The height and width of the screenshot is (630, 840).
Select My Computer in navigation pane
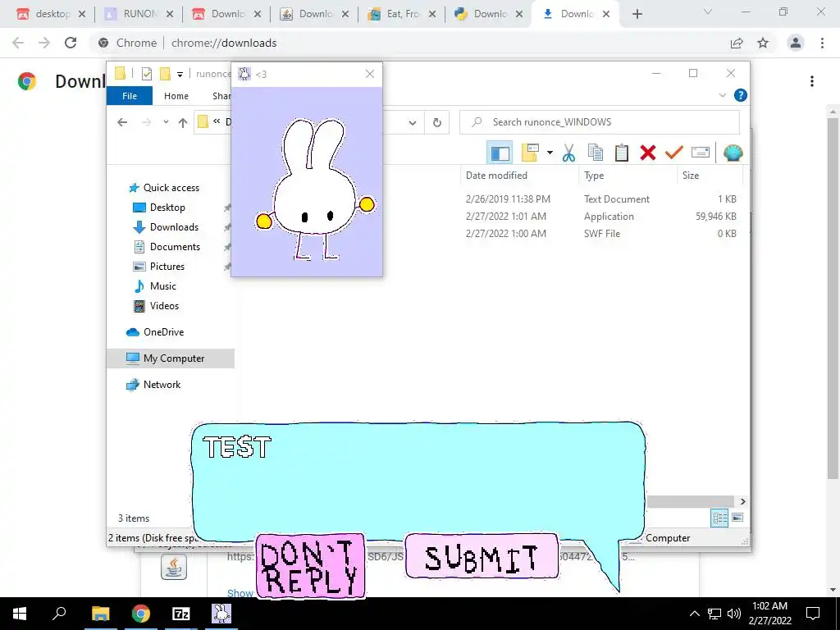click(171, 358)
